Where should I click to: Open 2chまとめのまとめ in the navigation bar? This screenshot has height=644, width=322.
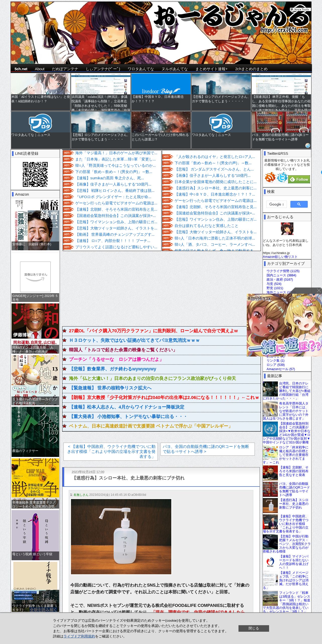click(251, 69)
